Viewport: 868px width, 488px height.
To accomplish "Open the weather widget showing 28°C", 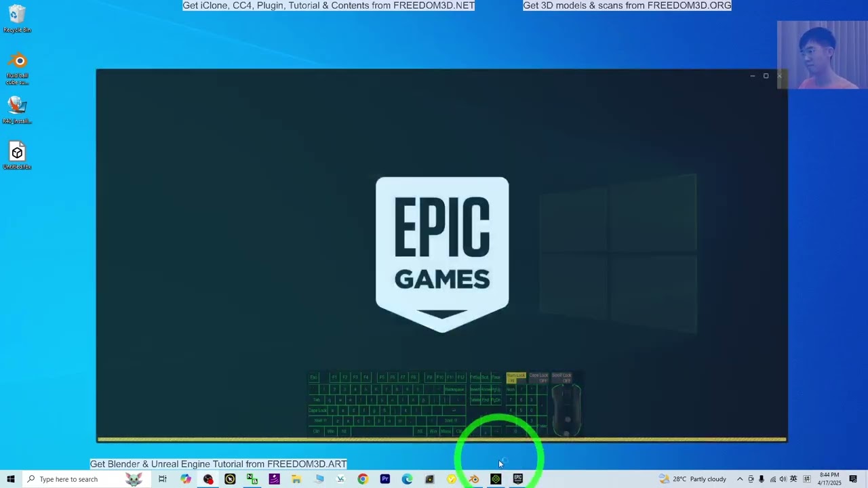I will [693, 479].
